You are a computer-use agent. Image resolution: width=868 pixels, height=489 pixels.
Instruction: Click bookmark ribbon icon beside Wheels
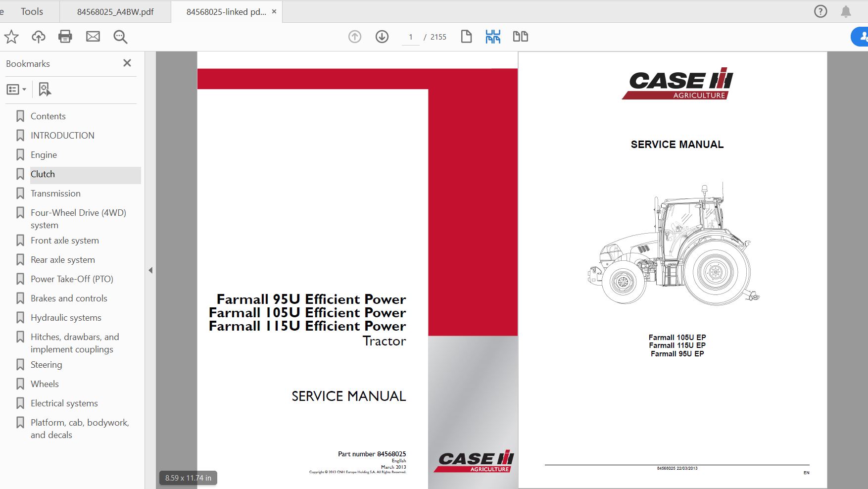[x=20, y=384]
